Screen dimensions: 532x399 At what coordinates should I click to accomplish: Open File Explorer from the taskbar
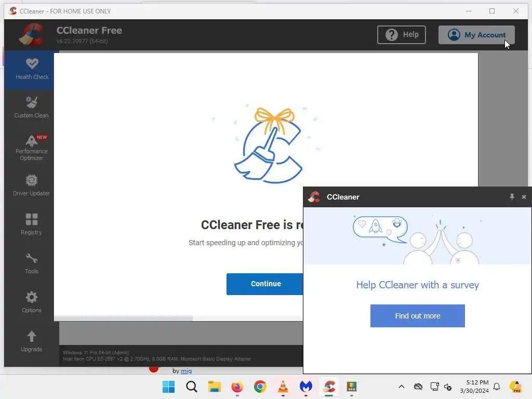[215, 387]
